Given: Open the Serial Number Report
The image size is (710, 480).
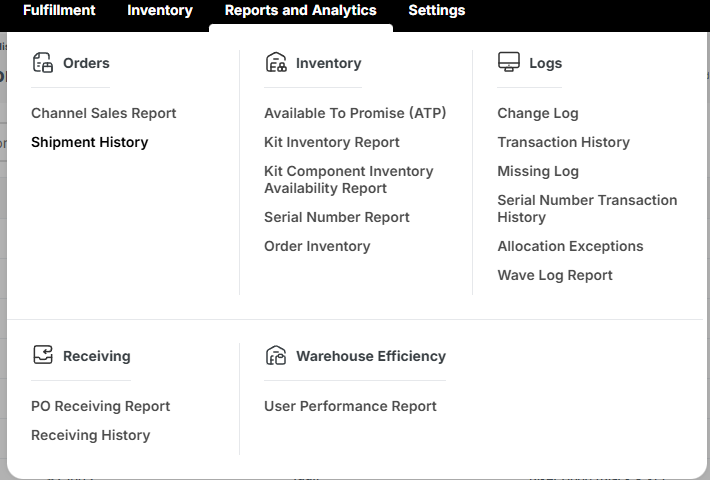Looking at the screenshot, I should click(337, 217).
